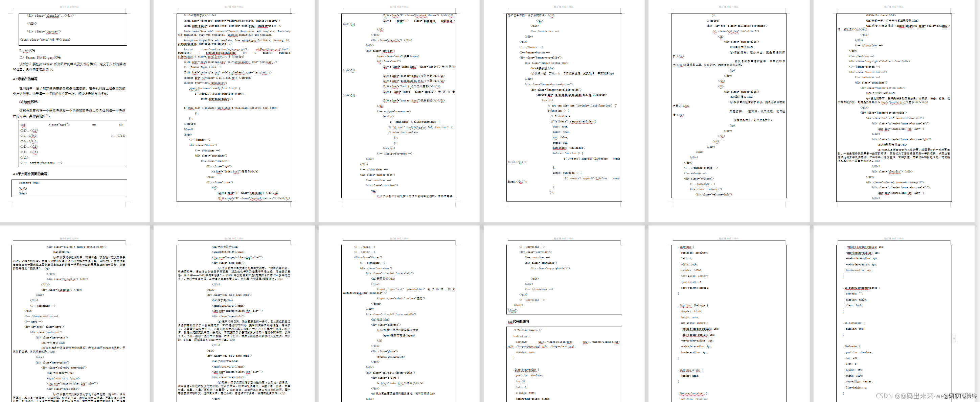The width and height of the screenshot is (980, 402).
Task: Click the "<span class="menu">菜 单</span>" line on first page
Action: [45, 39]
